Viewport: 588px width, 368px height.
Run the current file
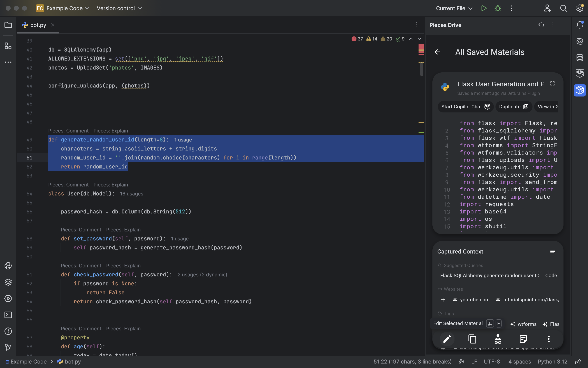pos(484,8)
